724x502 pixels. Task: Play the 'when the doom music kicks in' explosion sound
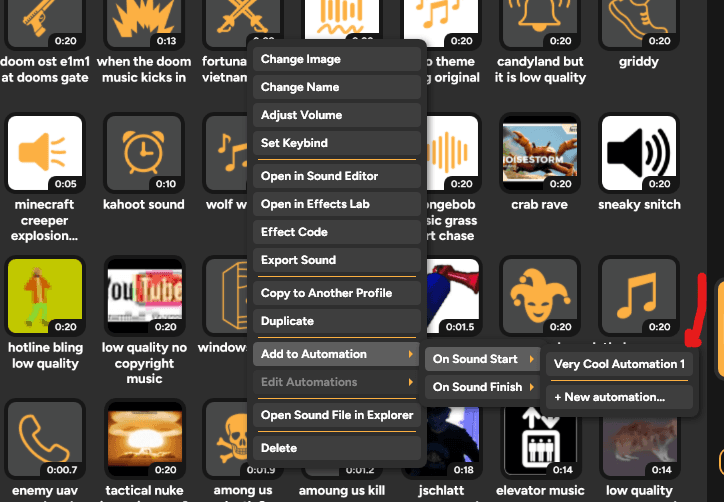point(144,23)
